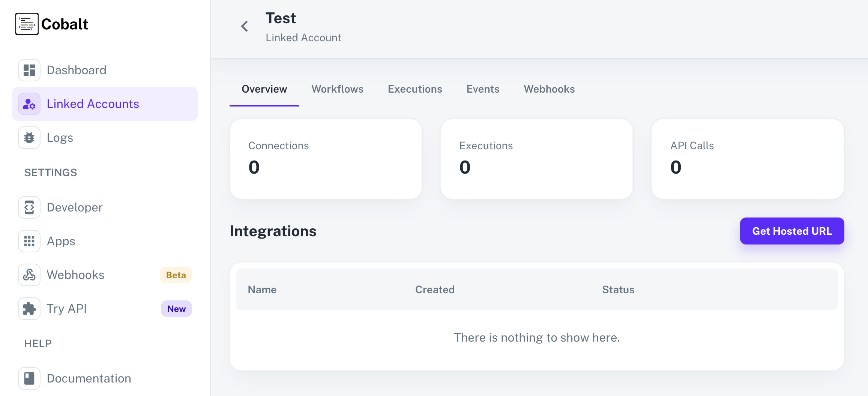Select the Developer icon under Settings

(x=29, y=207)
